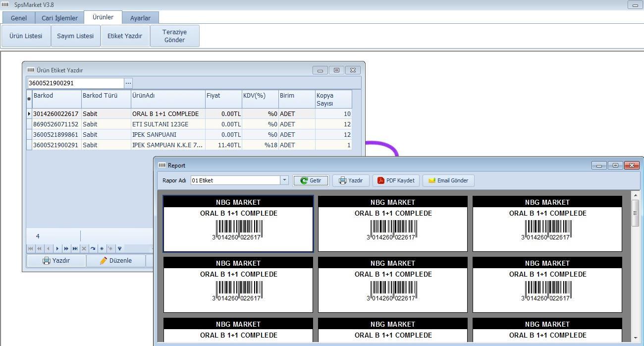Minimize the SpsMarket main window
Image resolution: width=644 pixels, height=346 pixels.
[x=635, y=5]
